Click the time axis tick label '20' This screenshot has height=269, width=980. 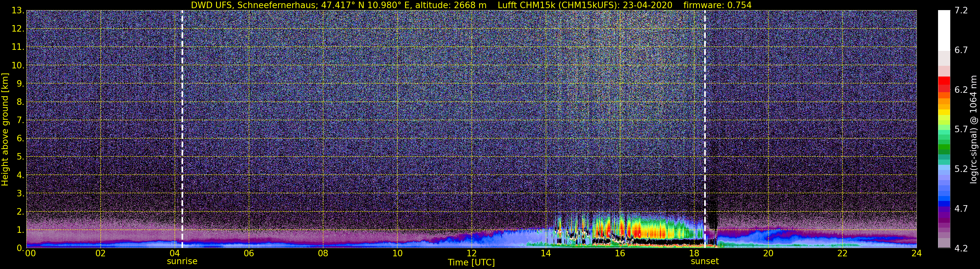point(768,253)
